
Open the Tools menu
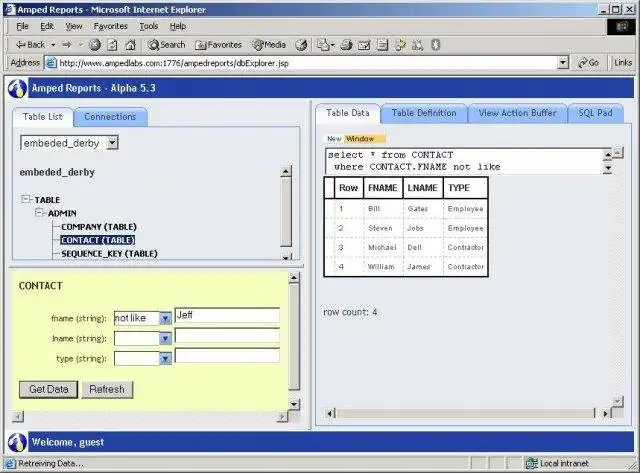[x=149, y=27]
